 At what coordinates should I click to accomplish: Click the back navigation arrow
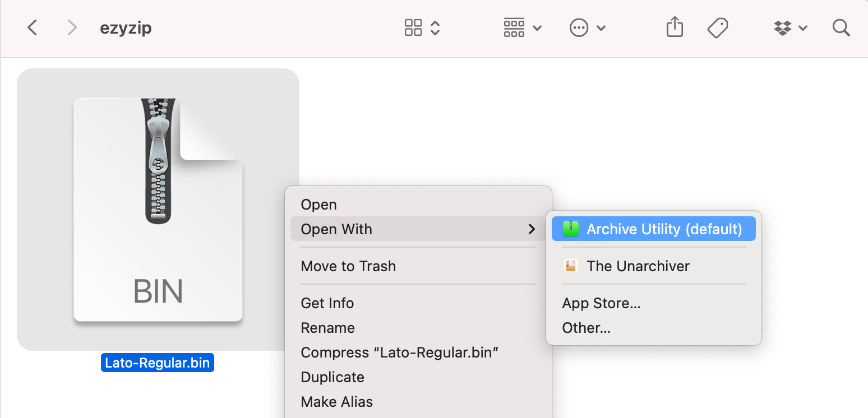click(x=32, y=27)
